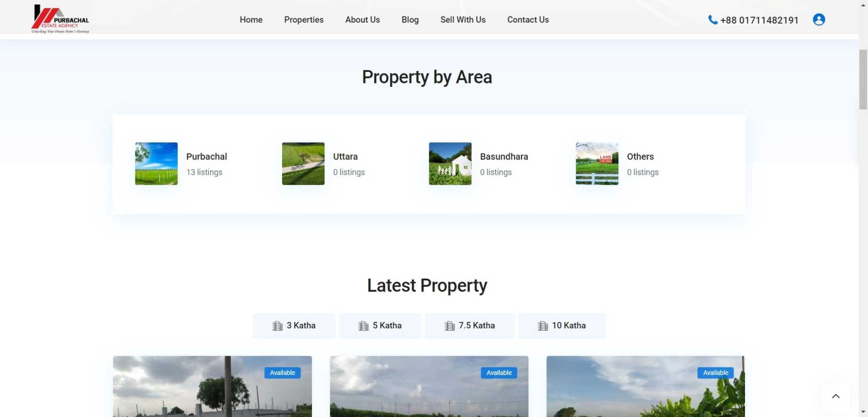Open the user account profile icon
This screenshot has width=868, height=417.
[x=818, y=19]
